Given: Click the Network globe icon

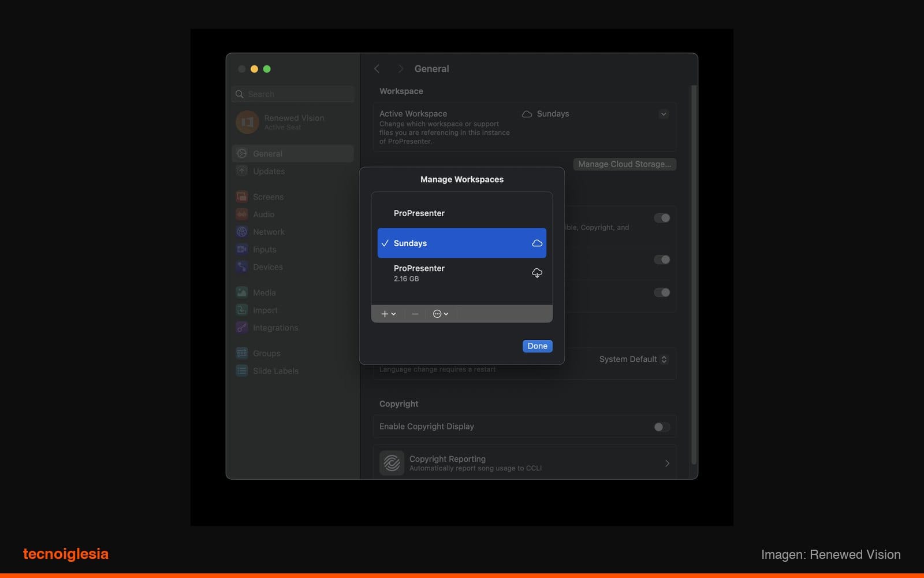Looking at the screenshot, I should tap(242, 232).
